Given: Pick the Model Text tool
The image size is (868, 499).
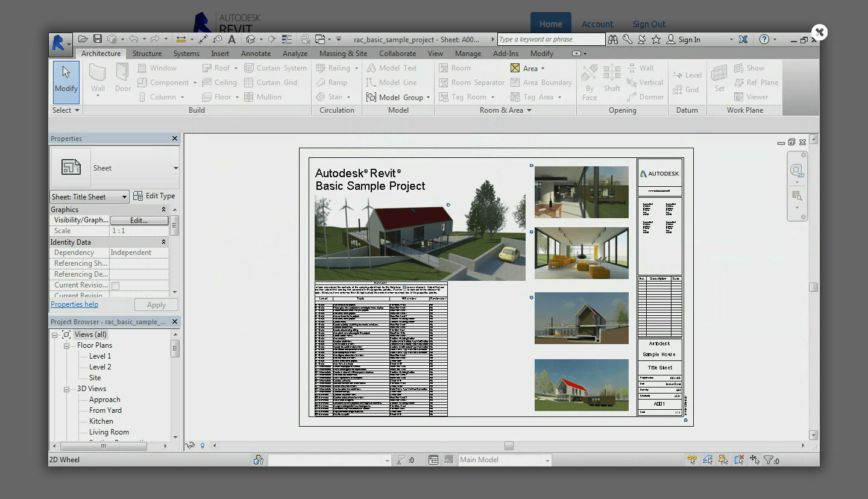Looking at the screenshot, I should pyautogui.click(x=392, y=68).
